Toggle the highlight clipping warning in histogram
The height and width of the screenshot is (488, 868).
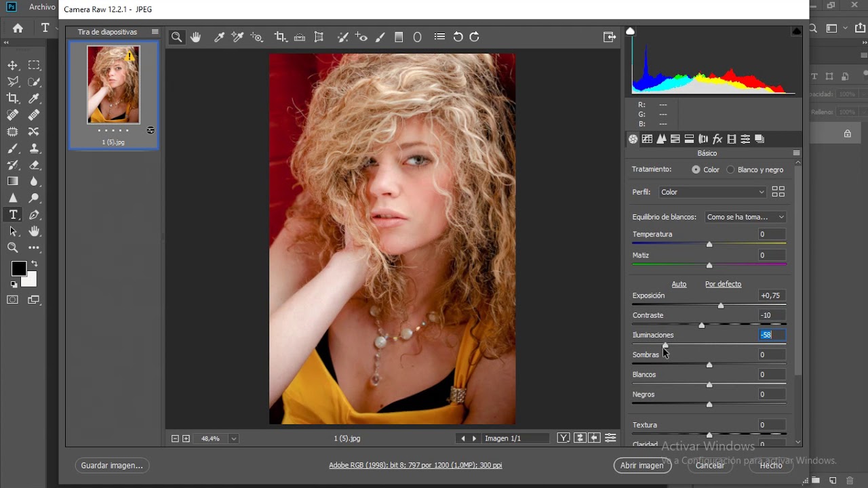click(x=796, y=31)
